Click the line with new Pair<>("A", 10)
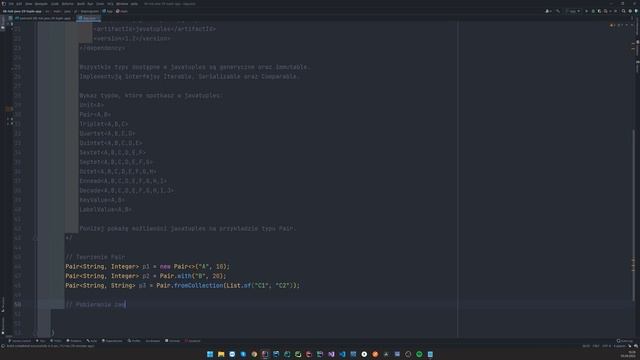Image resolution: width=640 pixels, height=360 pixels. point(147,267)
